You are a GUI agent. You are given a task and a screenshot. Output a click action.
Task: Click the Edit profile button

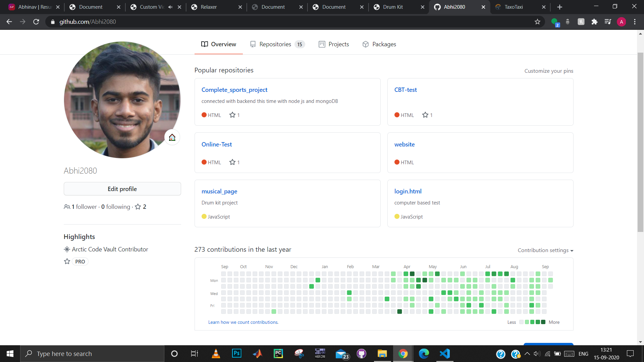coord(122,189)
